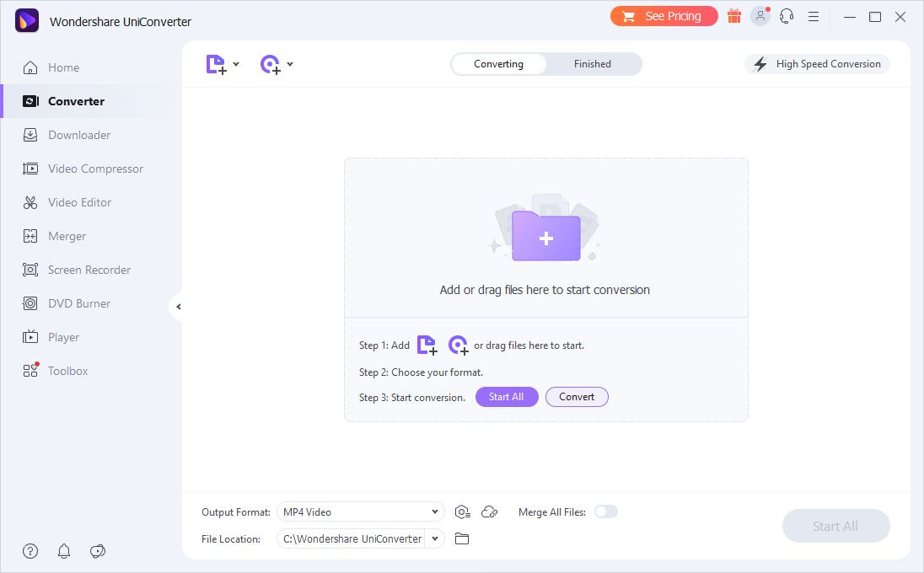Open the Output Format MP4 Video dropdown
Viewport: 924px width, 573px height.
(x=361, y=511)
